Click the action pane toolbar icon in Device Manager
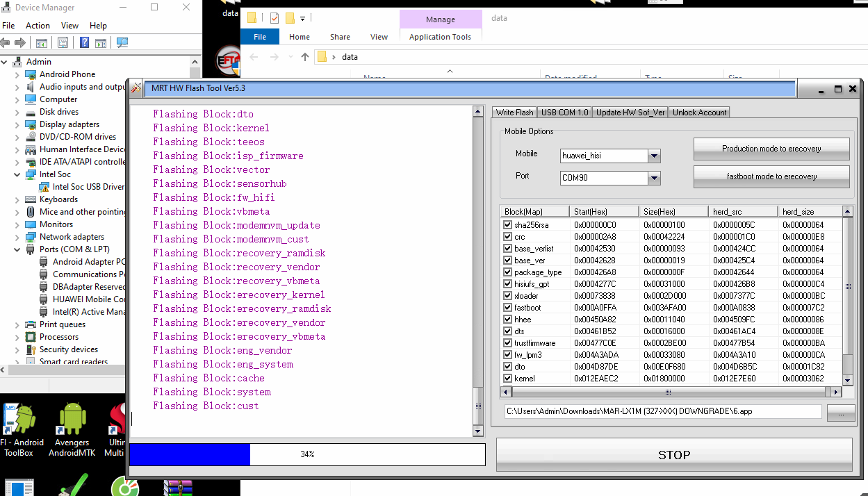The height and width of the screenshot is (496, 868). pos(101,43)
